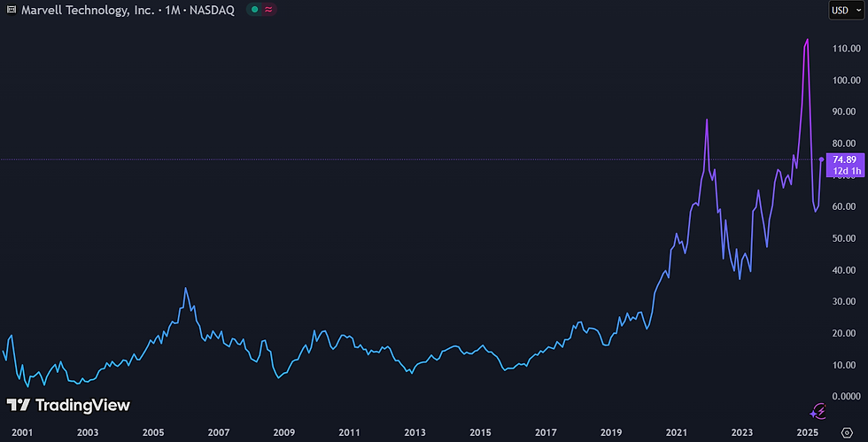Screen dimensions: 868x442
Task: Click the Marvell symbol logo icon
Action: pyautogui.click(x=11, y=10)
